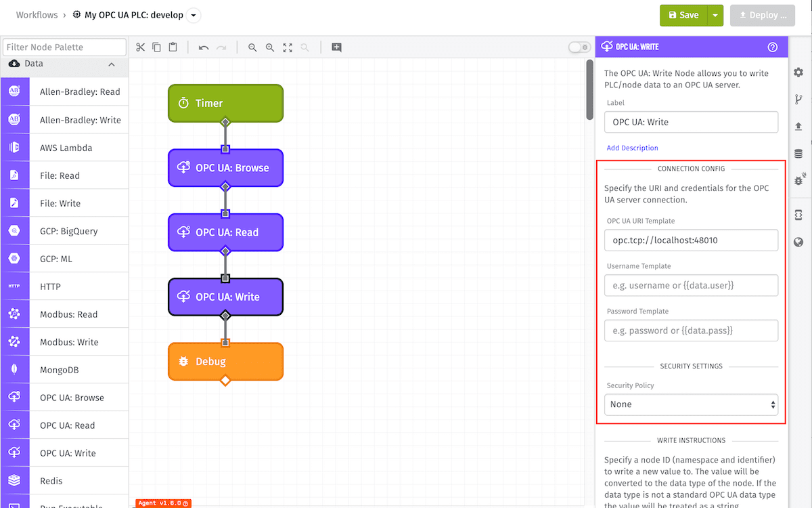Select the OPC UA: Browse canvas node
The width and height of the screenshot is (812, 508).
click(x=225, y=168)
